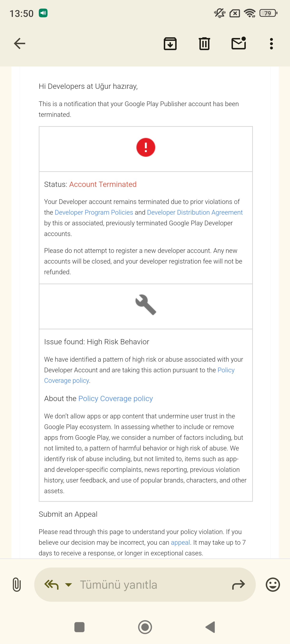Click the appeal link
Screen dimensions: 290x644
pos(180,542)
